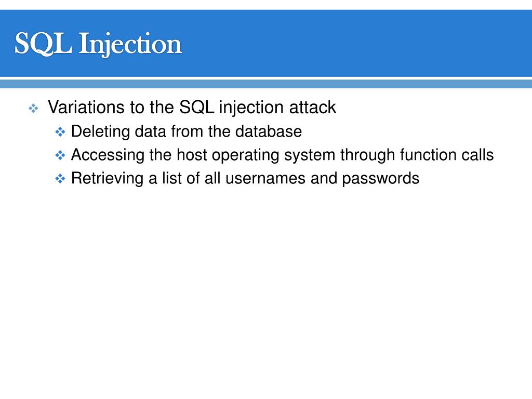This screenshot has height=399, width=532.
Task: Select the bullet icon before Deleting data
Action: [60, 131]
